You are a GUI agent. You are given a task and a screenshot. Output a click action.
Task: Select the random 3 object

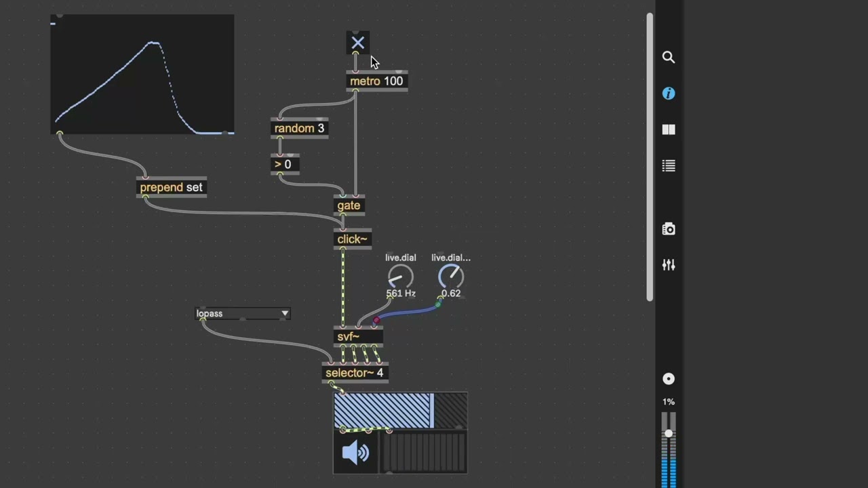tap(299, 128)
